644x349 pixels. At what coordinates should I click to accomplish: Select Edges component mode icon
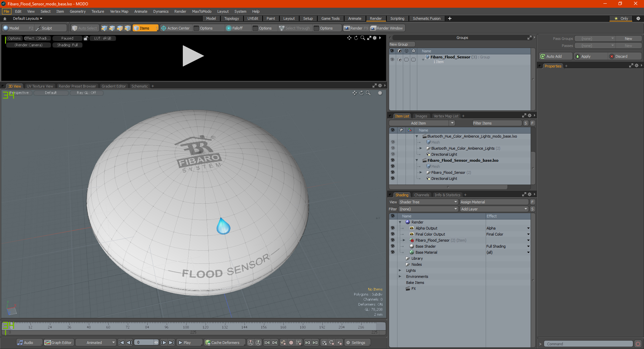pos(112,28)
